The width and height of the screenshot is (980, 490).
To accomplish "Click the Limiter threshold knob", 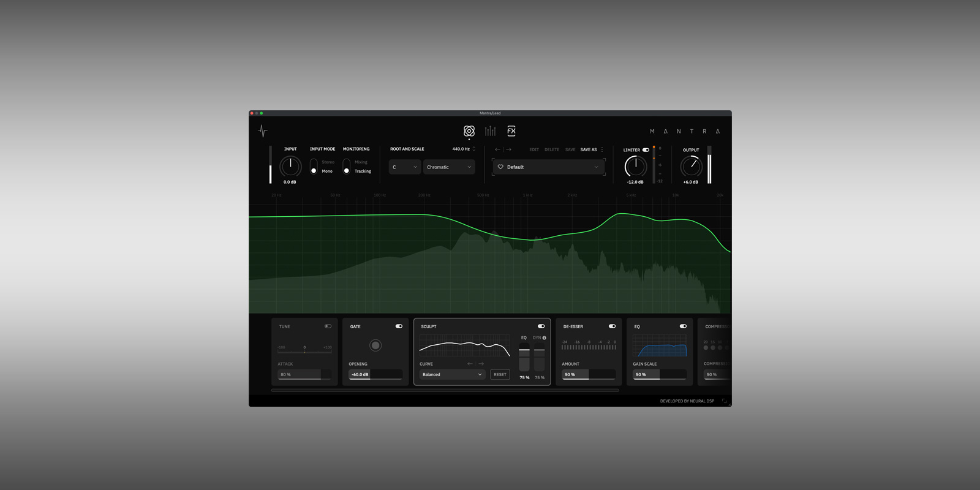I will (635, 166).
